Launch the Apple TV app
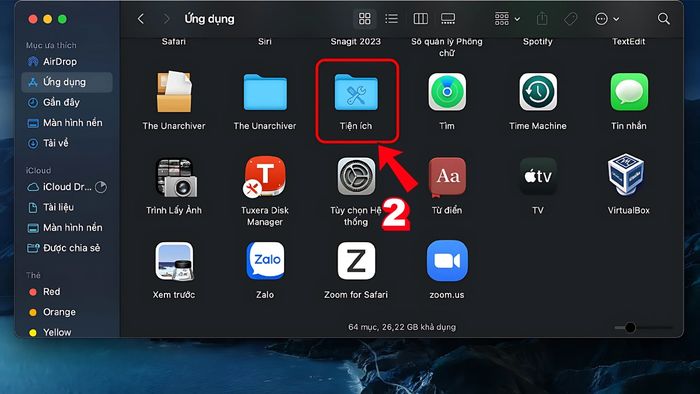The height and width of the screenshot is (394, 700). point(538,176)
